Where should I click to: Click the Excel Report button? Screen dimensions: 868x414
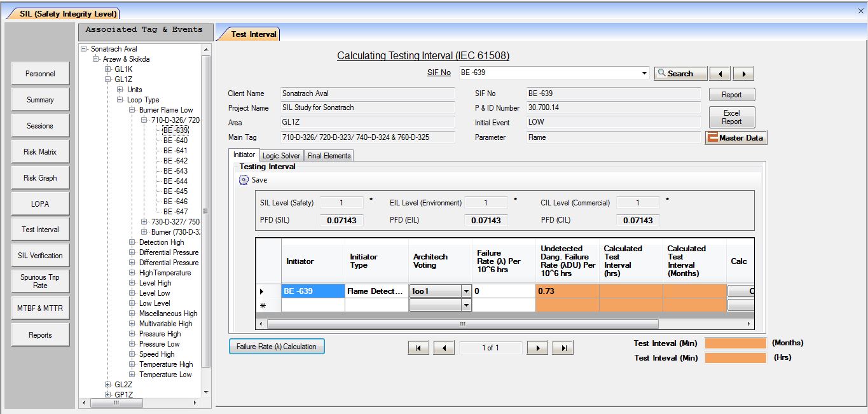click(x=732, y=117)
